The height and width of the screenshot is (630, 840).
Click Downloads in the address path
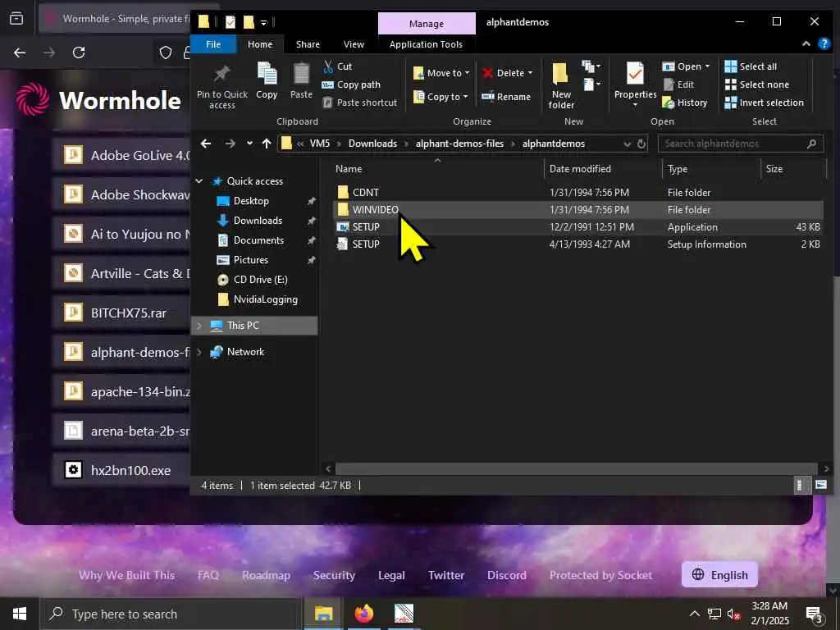point(373,144)
